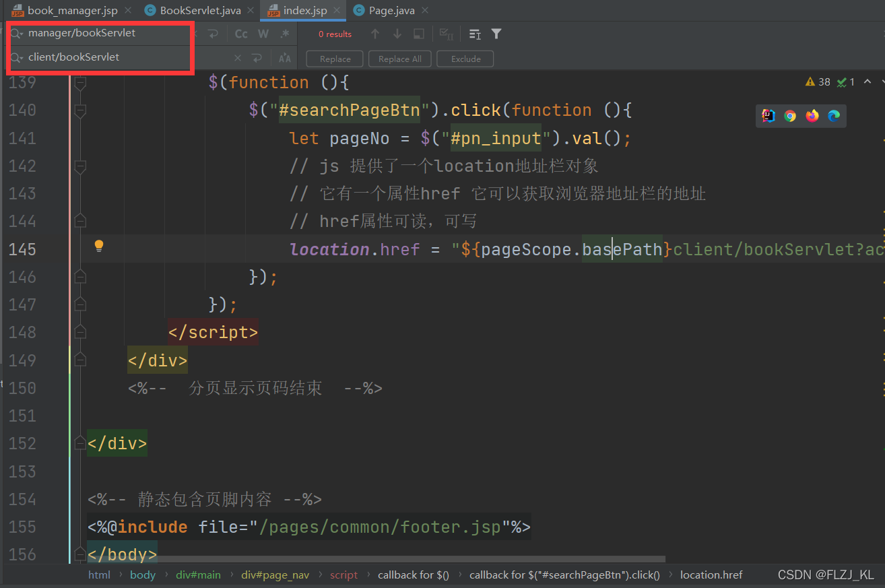Close the index.jsp tab
This screenshot has height=588, width=885.
(x=337, y=11)
